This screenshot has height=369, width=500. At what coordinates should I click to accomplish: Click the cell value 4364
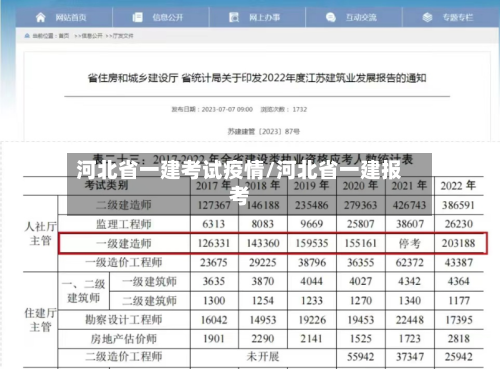[x=459, y=282]
